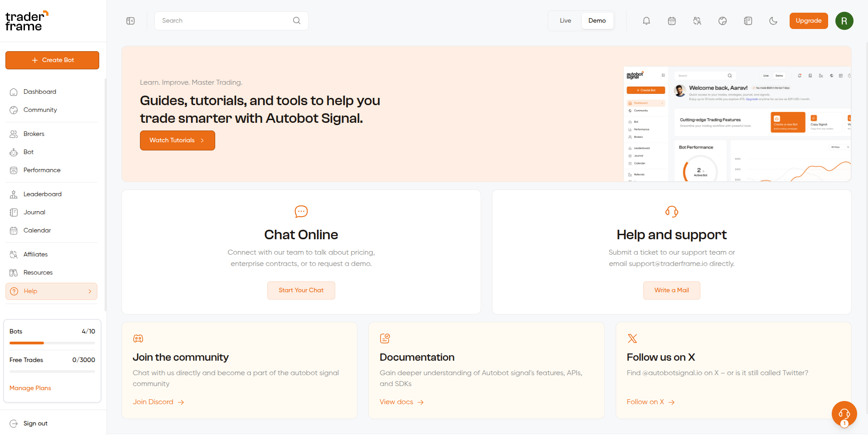Click the Leaderboard podium icon in sidebar

[x=14, y=194]
